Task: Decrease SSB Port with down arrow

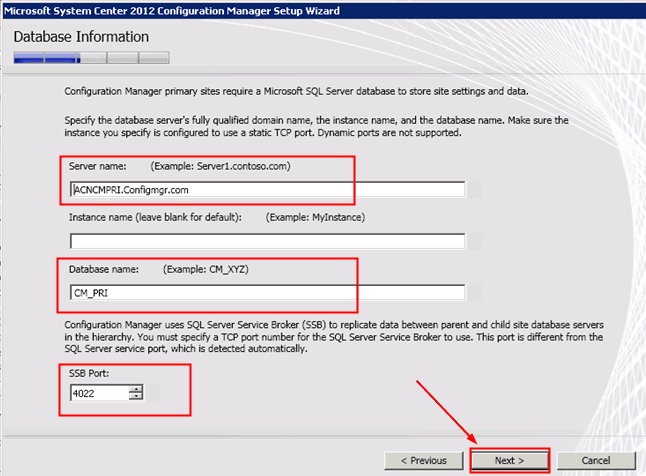Action: point(136,397)
